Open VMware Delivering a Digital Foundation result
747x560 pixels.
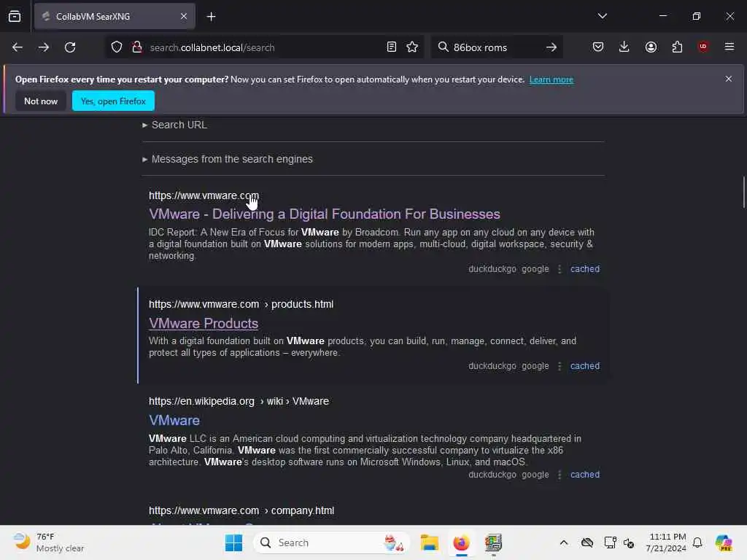click(x=325, y=214)
